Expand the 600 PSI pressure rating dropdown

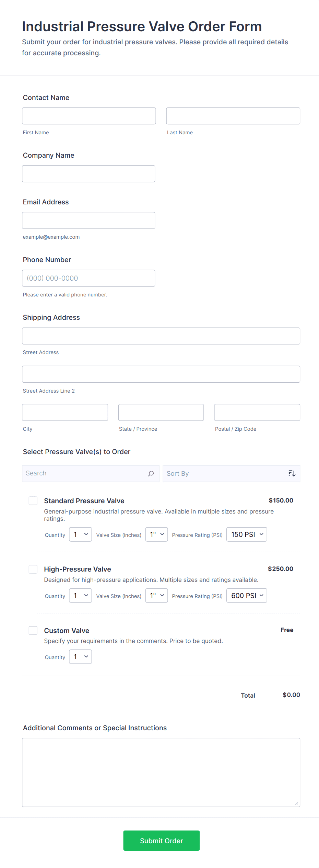[247, 596]
